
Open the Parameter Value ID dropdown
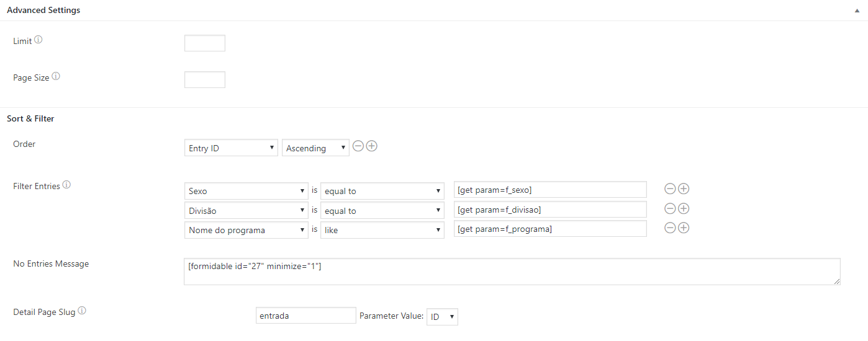(x=442, y=317)
